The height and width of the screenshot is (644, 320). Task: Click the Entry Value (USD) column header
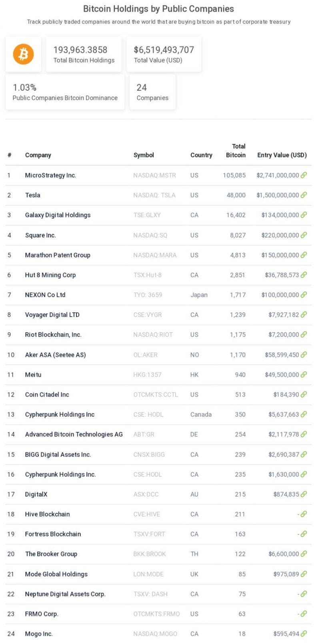coord(282,155)
